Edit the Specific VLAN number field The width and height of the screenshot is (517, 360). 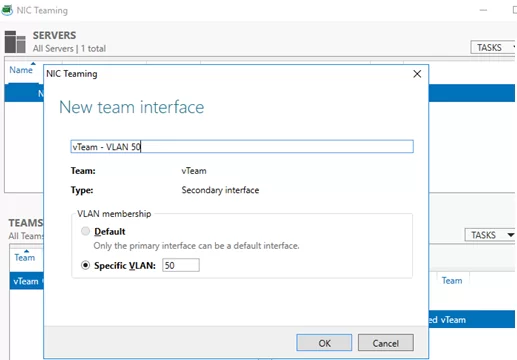pos(181,265)
